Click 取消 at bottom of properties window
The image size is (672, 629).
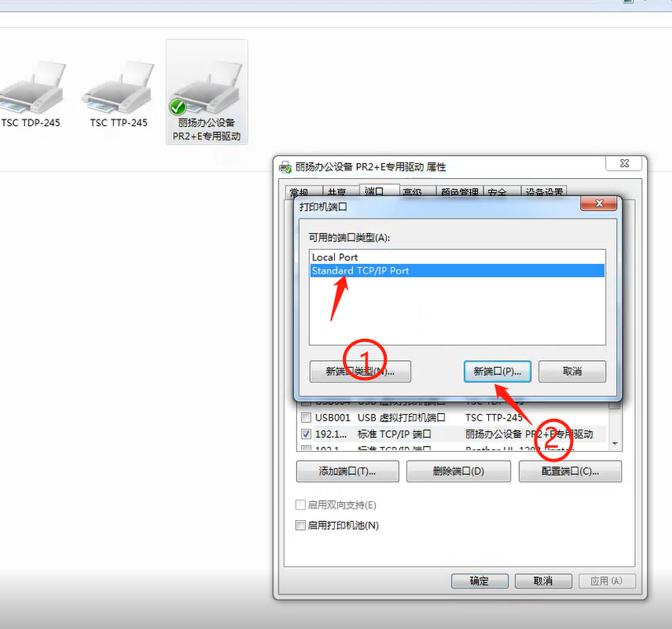[543, 581]
